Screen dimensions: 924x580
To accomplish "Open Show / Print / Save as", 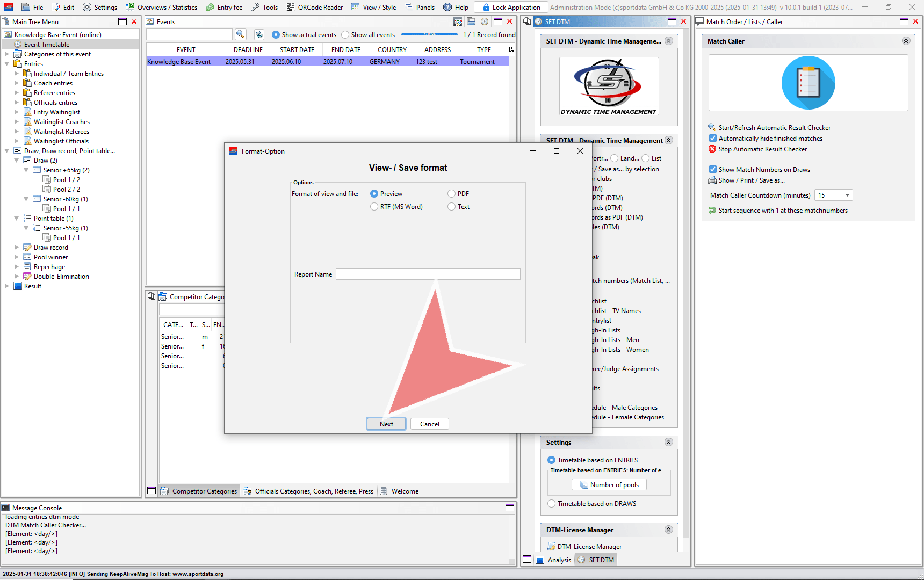I will pyautogui.click(x=751, y=180).
